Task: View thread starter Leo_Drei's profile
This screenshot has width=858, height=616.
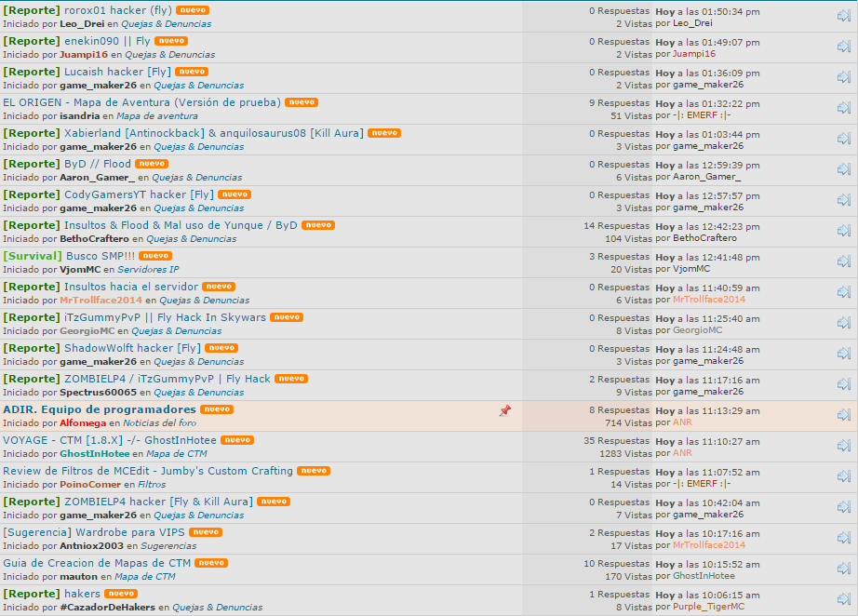Action: tap(82, 24)
